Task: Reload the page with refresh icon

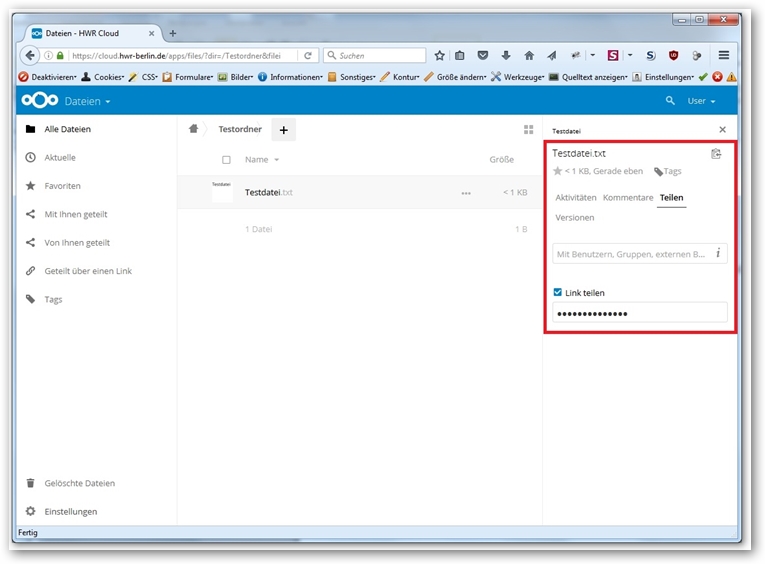Action: pyautogui.click(x=308, y=56)
